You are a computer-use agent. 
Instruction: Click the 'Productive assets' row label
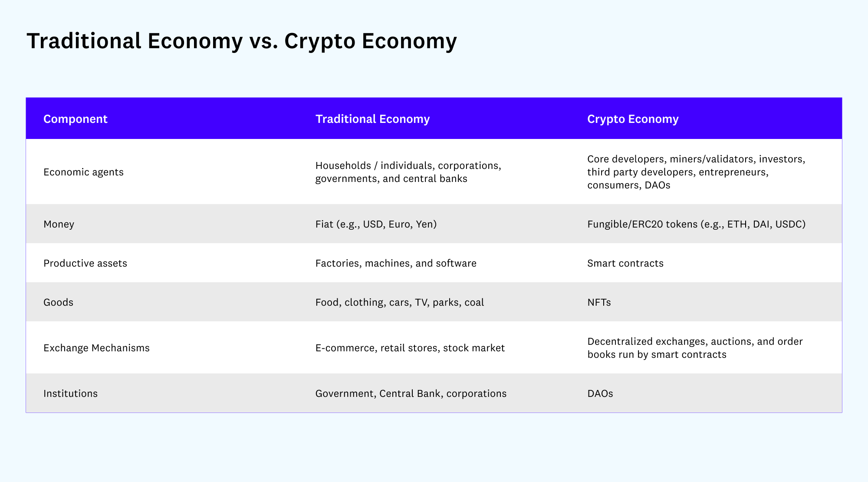85,263
